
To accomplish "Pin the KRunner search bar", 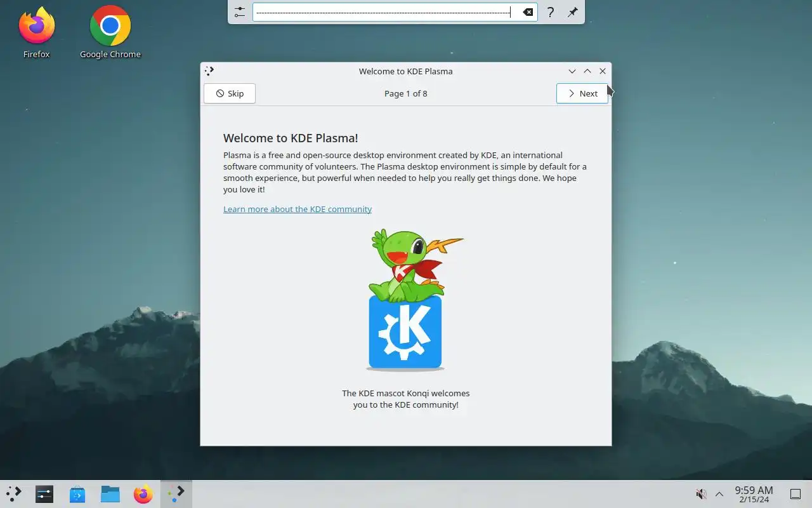I will coord(572,12).
